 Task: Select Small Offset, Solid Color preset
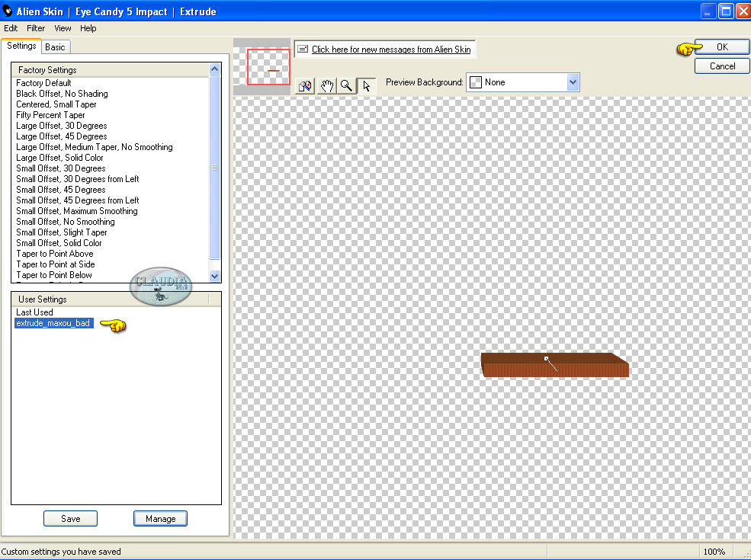(x=59, y=242)
